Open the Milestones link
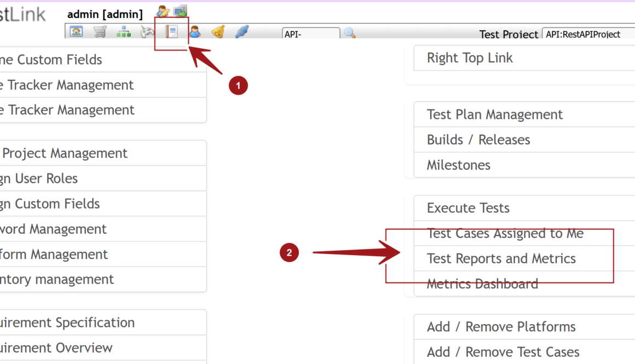Viewport: 635px width, 364px height. point(458,165)
